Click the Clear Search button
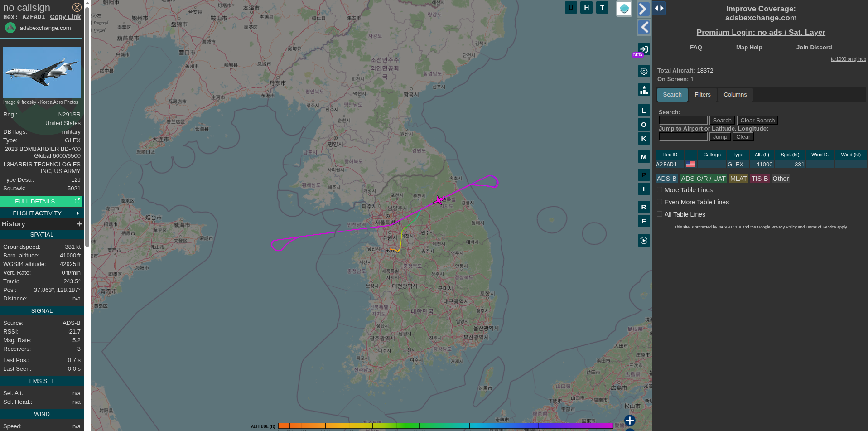 [x=757, y=121]
